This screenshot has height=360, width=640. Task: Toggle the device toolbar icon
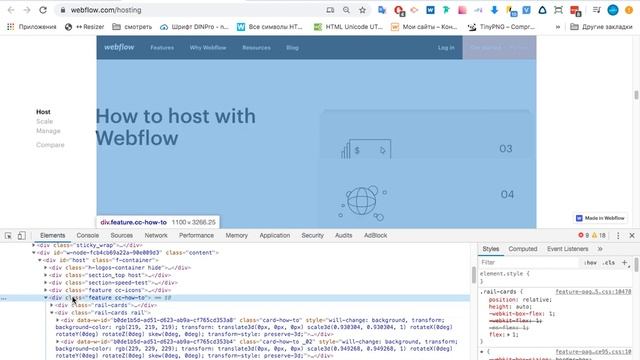pos(21,236)
